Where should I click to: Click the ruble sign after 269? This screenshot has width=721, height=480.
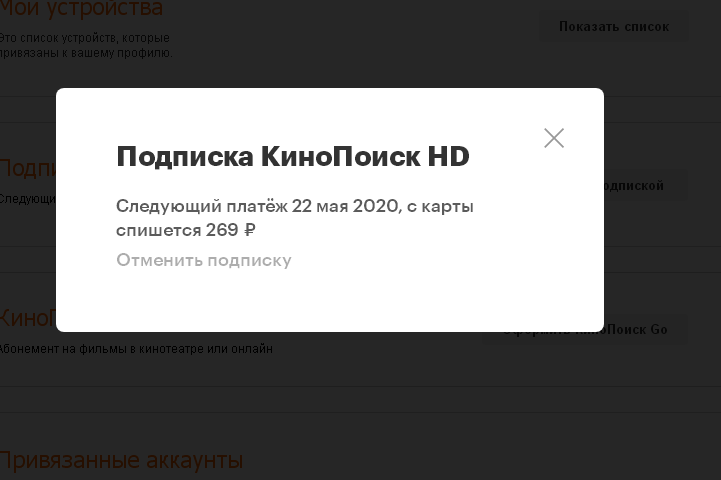pos(249,230)
